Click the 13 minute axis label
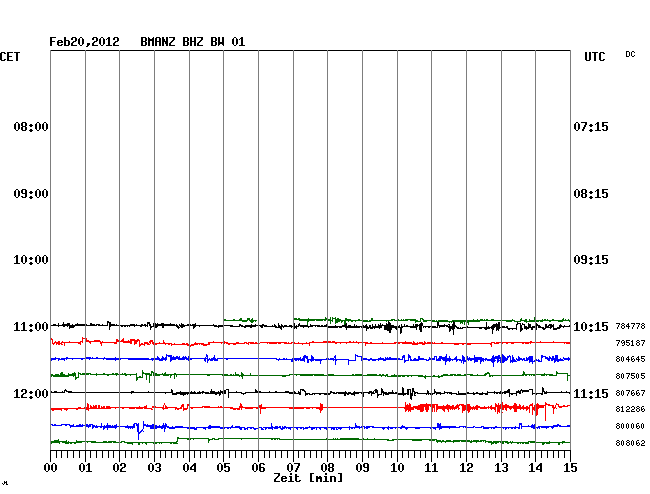This screenshot has width=650, height=494. tap(501, 468)
